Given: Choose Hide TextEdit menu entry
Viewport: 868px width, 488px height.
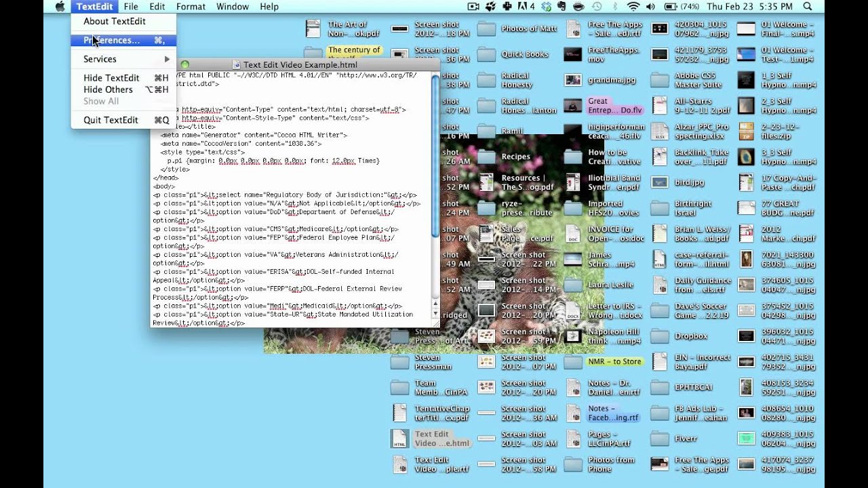Looking at the screenshot, I should click(x=123, y=78).
